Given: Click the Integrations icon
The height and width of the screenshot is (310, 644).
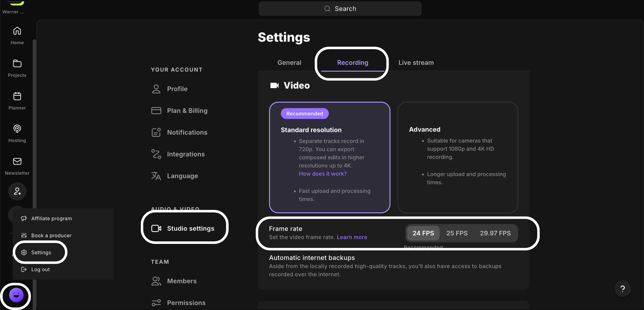Looking at the screenshot, I should tap(156, 154).
